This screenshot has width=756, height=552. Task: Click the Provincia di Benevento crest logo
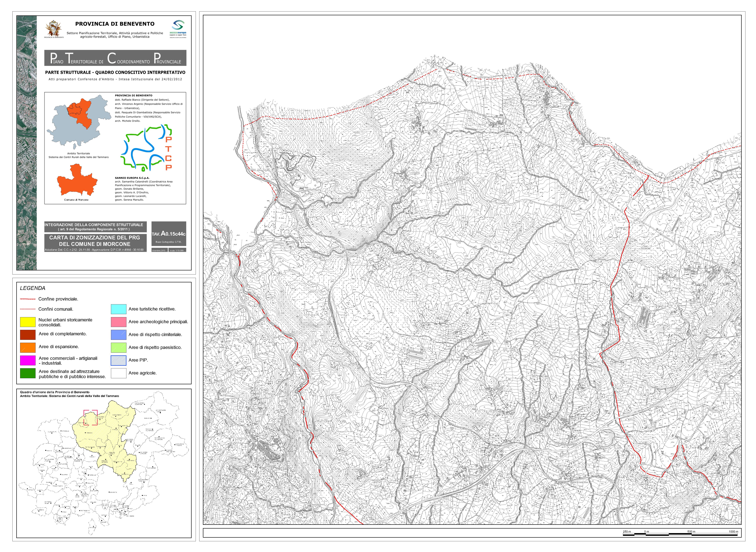[x=54, y=28]
